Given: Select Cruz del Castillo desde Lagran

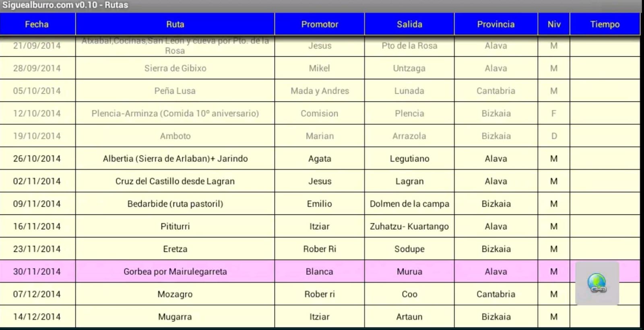Looking at the screenshot, I should tap(175, 181).
